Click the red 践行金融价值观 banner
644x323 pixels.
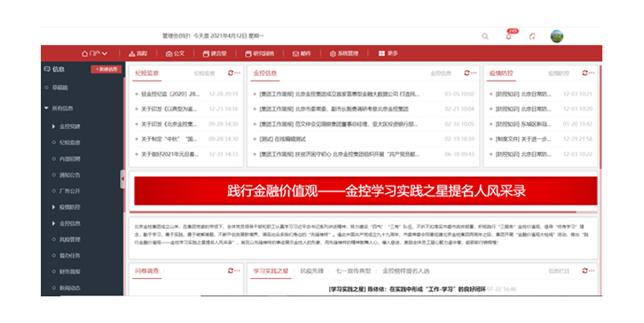pyautogui.click(x=366, y=191)
